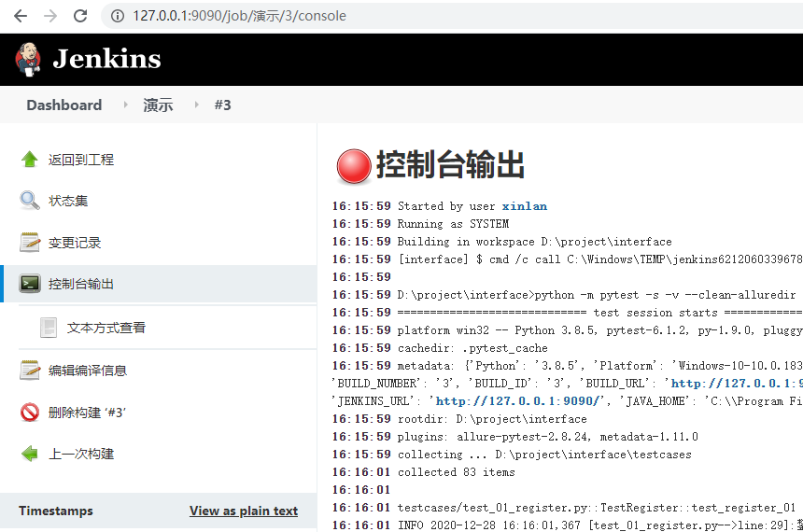Click the notepad icon for 编辑编译信息
The image size is (803, 532).
point(30,371)
